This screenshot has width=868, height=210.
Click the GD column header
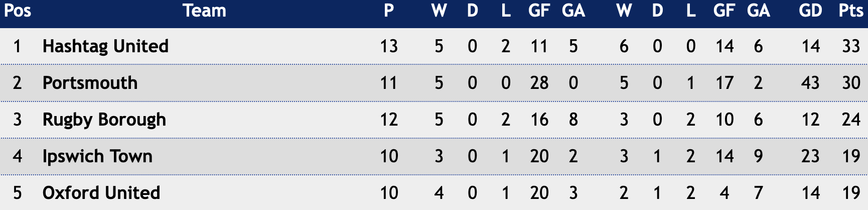coord(810,11)
